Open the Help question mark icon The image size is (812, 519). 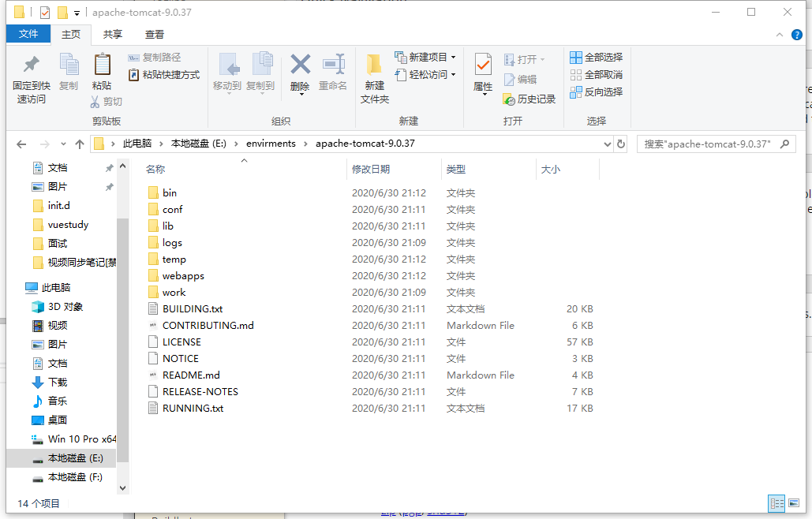pos(797,35)
